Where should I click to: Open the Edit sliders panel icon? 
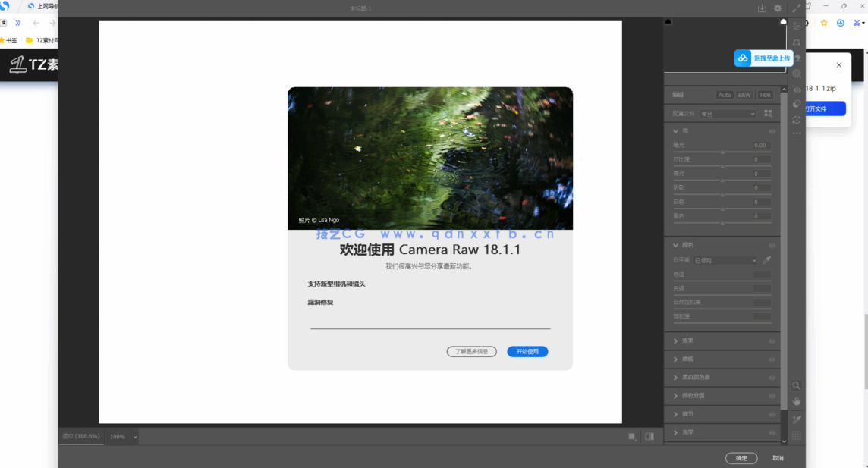point(797,24)
